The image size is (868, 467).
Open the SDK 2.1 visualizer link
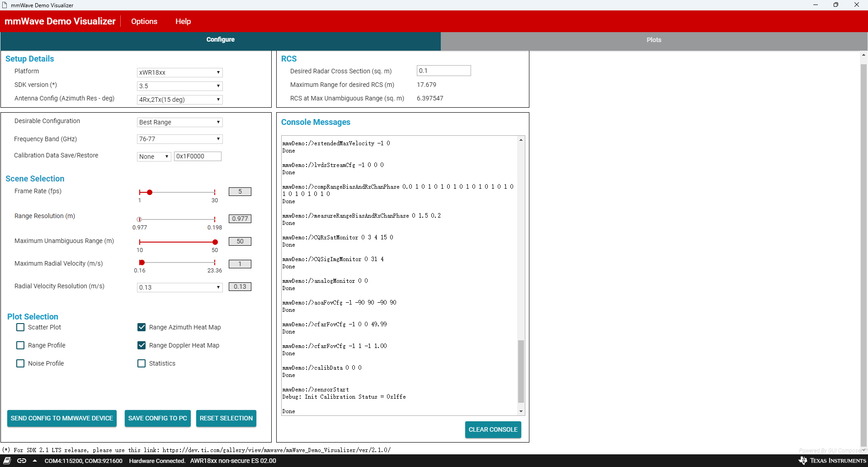[x=277, y=450]
